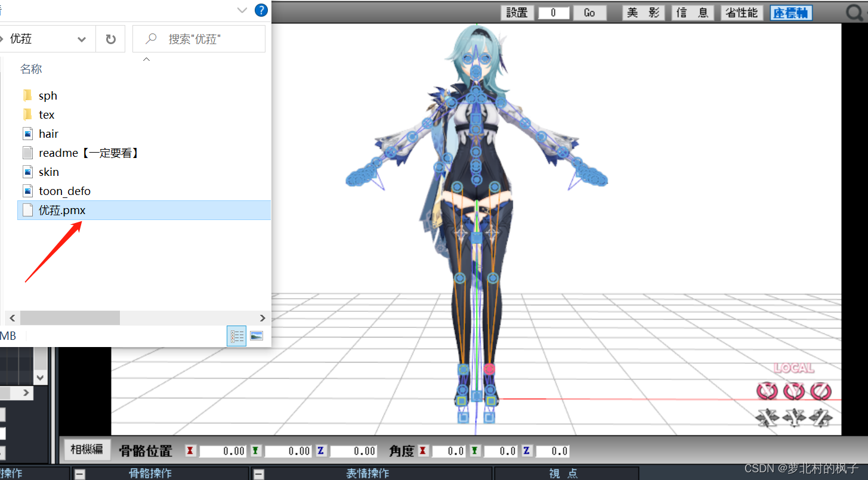The width and height of the screenshot is (868, 480).
Task: Click the Y-axis rotation handle icon
Action: click(794, 392)
